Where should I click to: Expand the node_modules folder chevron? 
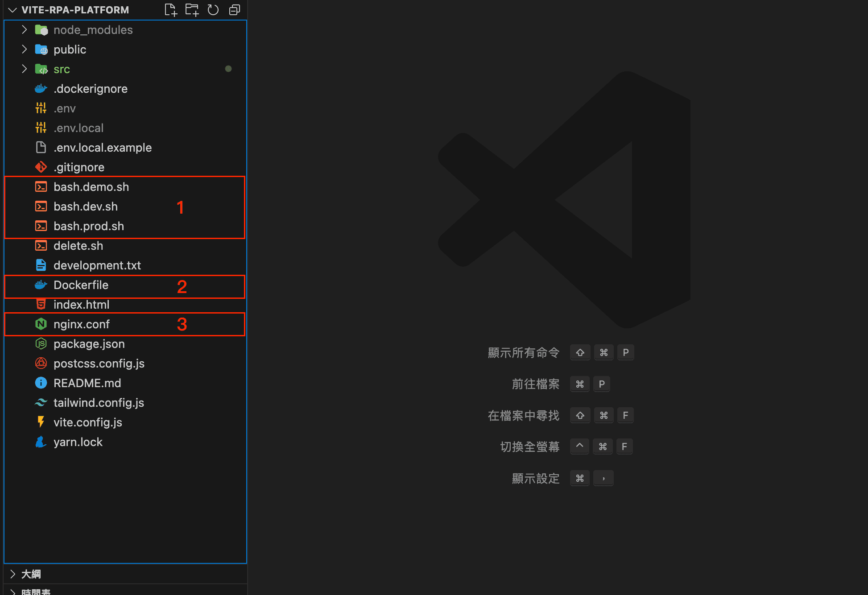click(x=25, y=30)
